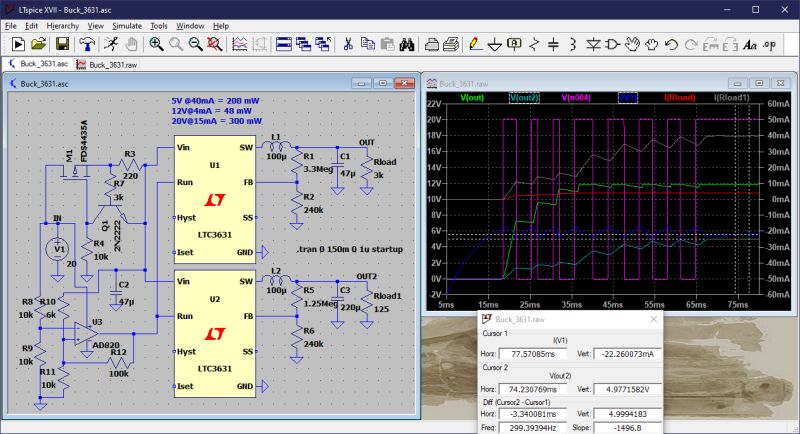Select the Draw Wire pencil tool
Image resolution: width=800 pixels, height=434 pixels.
click(475, 44)
